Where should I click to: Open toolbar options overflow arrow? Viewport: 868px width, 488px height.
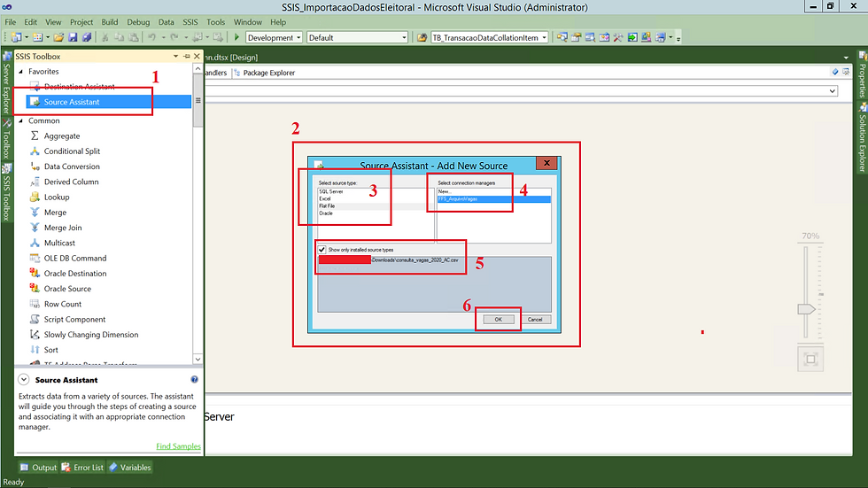678,38
